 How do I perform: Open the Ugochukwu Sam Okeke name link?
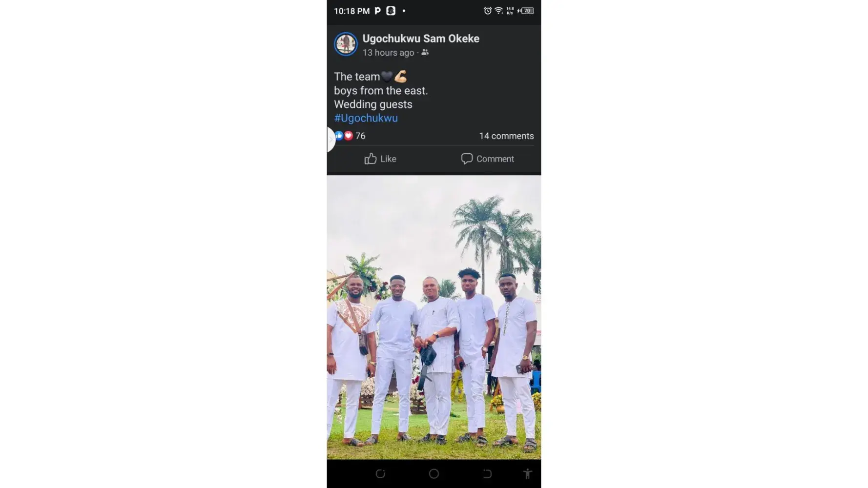tap(421, 39)
